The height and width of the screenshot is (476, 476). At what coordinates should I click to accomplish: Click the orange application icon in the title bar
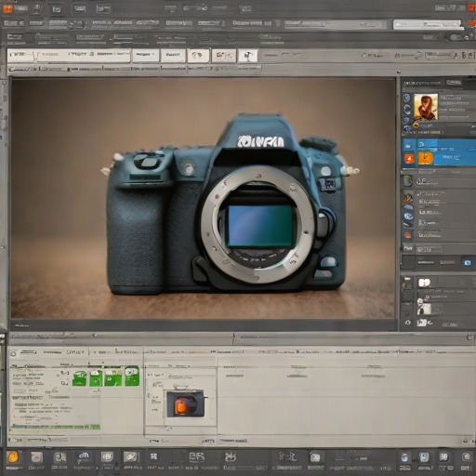coord(7,8)
